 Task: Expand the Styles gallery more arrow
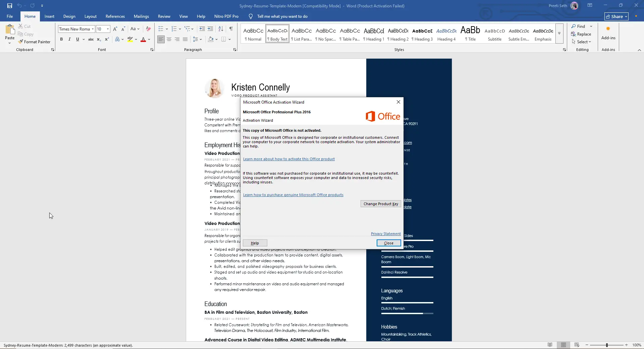[559, 34]
